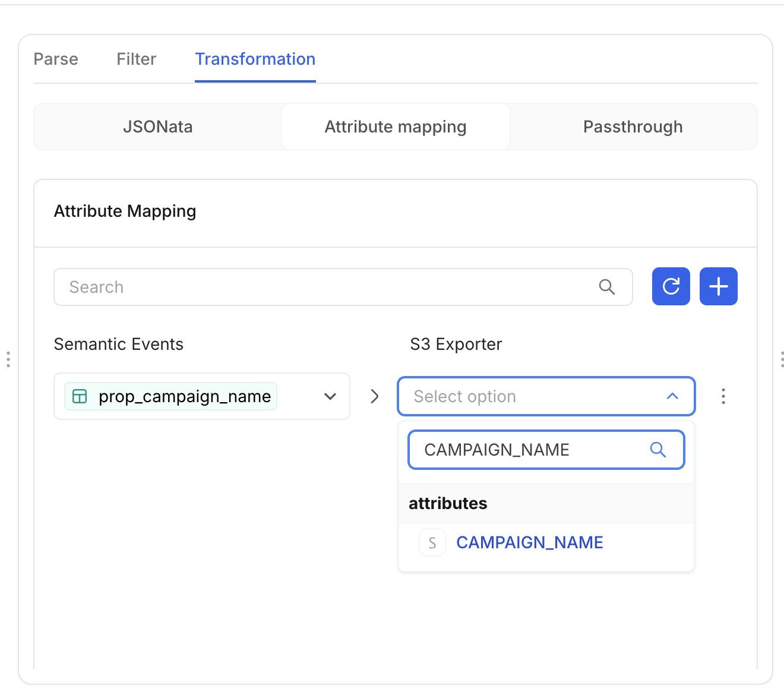784x695 pixels.
Task: Click the refresh mappings icon button
Action: coord(671,286)
